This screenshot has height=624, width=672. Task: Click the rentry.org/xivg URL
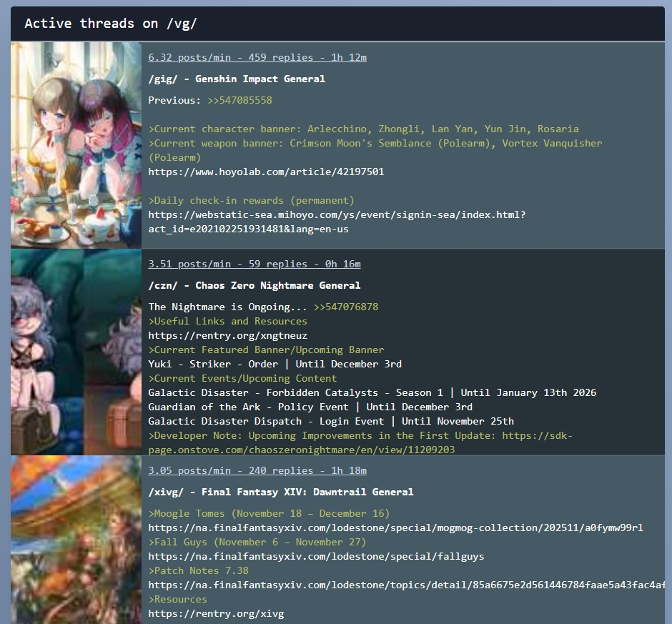point(216,614)
